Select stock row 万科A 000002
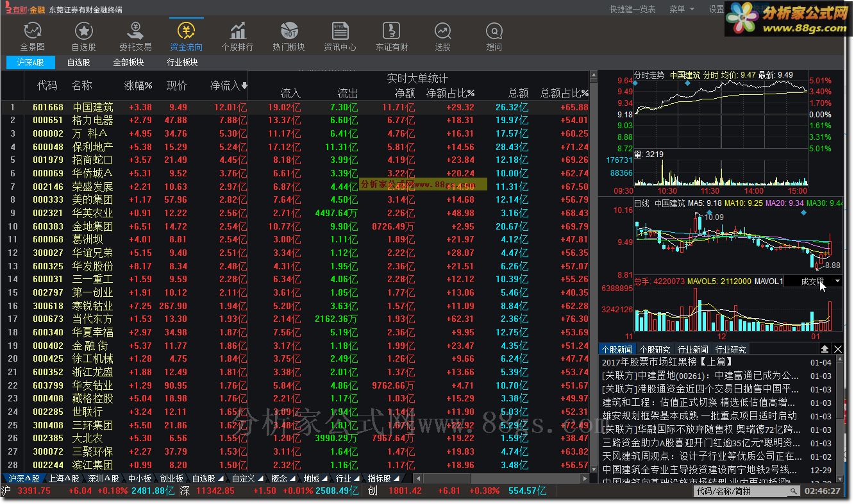Screen dimensions: 854x504 (x=295, y=133)
